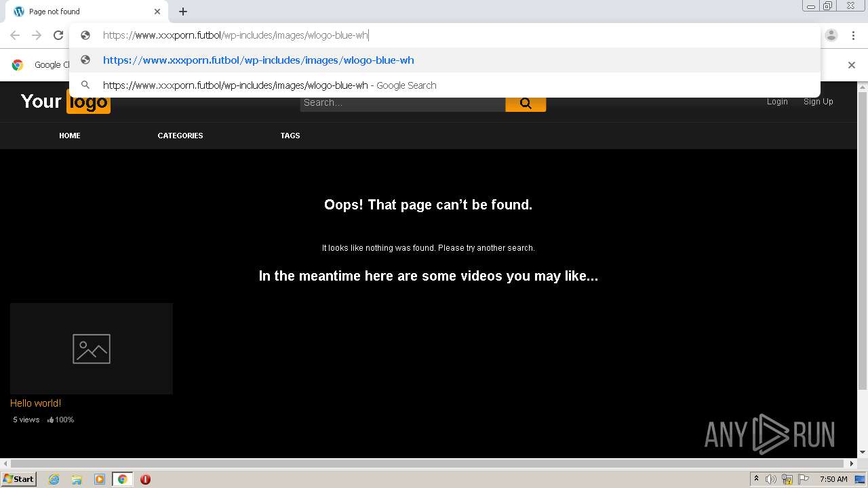The height and width of the screenshot is (488, 868).
Task: Click the site Search input field
Action: (x=403, y=103)
